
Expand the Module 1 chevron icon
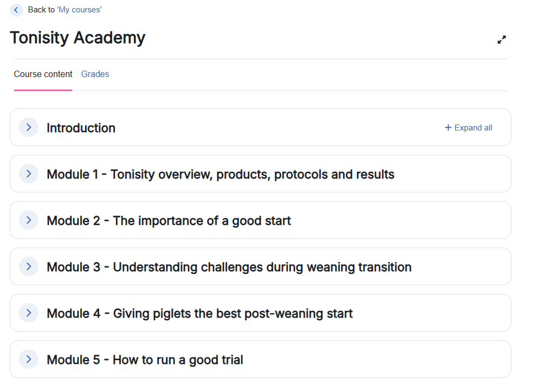pos(29,174)
